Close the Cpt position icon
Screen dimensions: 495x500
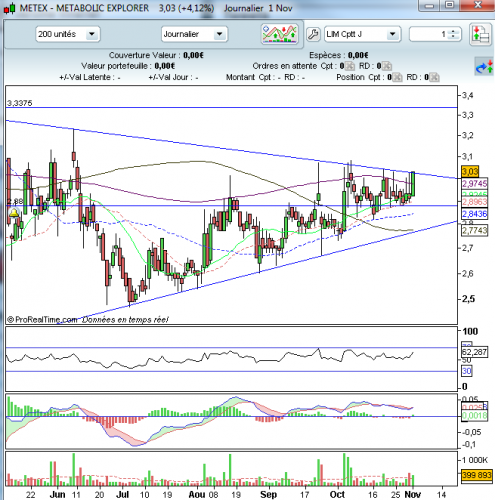[397, 77]
